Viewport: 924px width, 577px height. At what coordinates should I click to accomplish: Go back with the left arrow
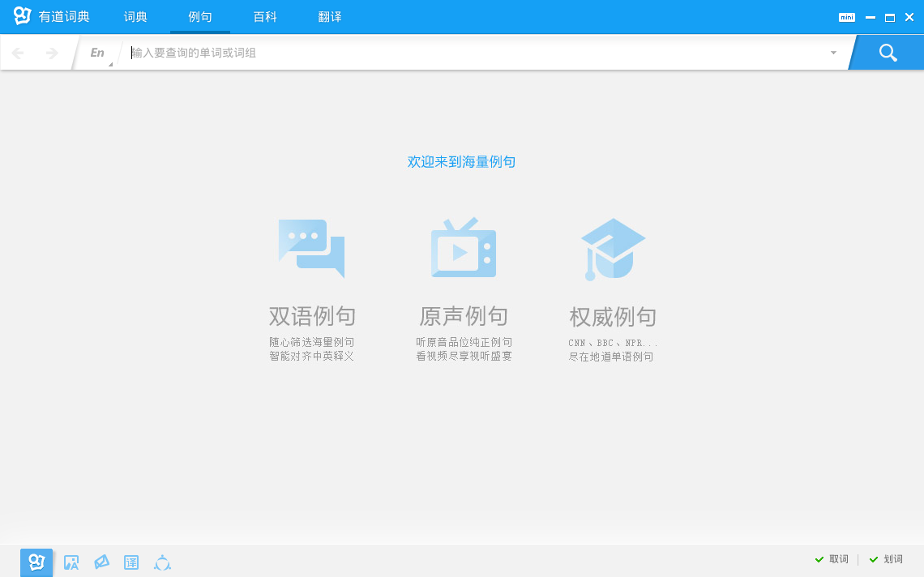pyautogui.click(x=19, y=53)
